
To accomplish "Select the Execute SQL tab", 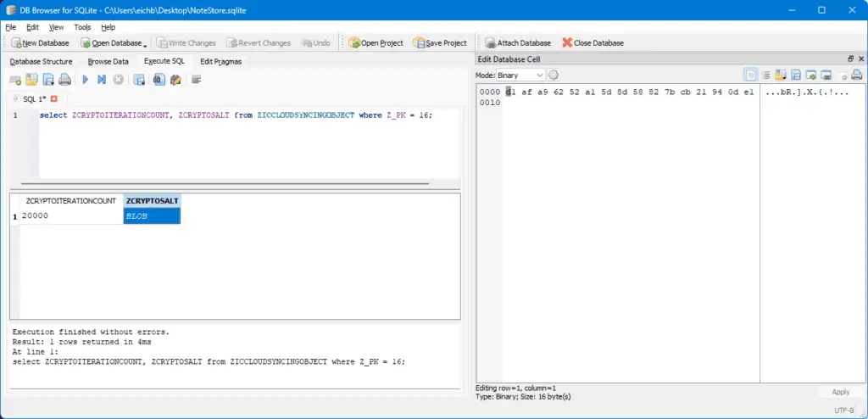I will click(164, 61).
